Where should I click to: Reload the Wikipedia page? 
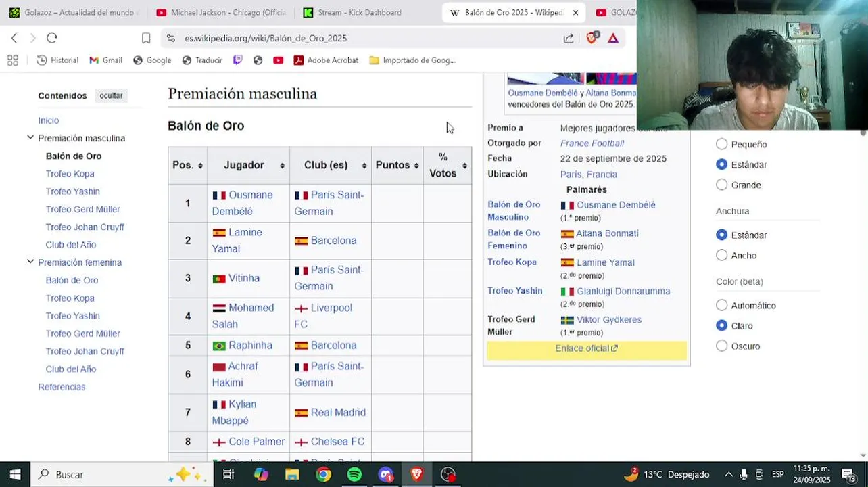tap(52, 38)
